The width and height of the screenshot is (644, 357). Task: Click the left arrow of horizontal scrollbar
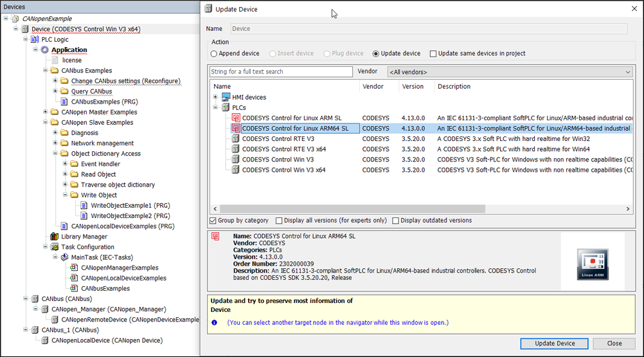click(215, 208)
